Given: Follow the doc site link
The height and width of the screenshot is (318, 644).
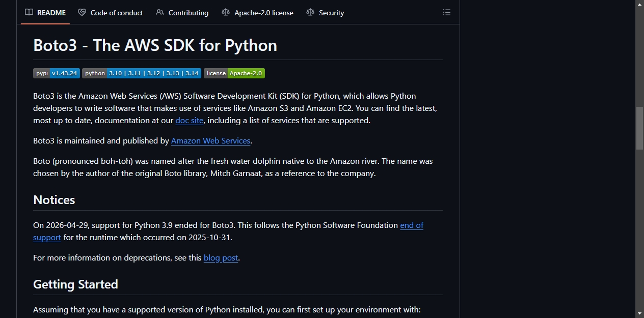Looking at the screenshot, I should [x=190, y=121].
